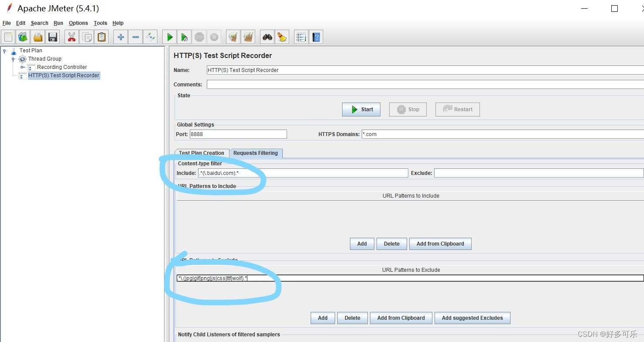
Task: Select Test Plan in the tree
Action: [x=31, y=51]
